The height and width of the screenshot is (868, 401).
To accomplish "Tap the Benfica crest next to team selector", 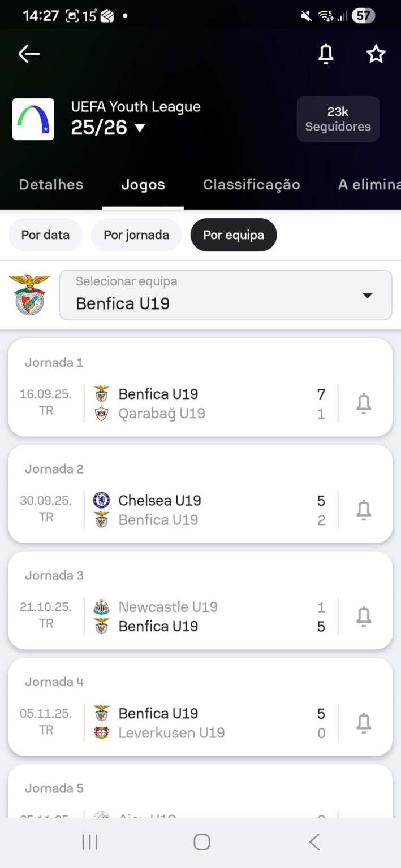I will click(29, 294).
